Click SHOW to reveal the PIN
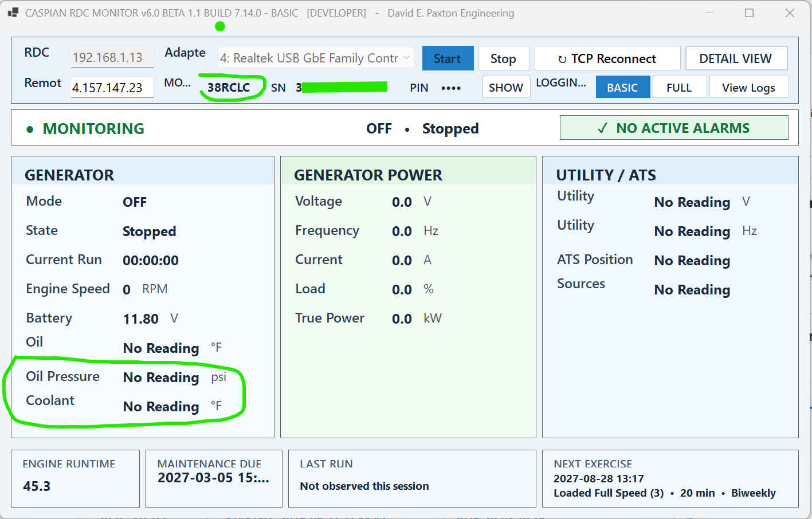Screen dimensions: 812x519 pos(506,88)
